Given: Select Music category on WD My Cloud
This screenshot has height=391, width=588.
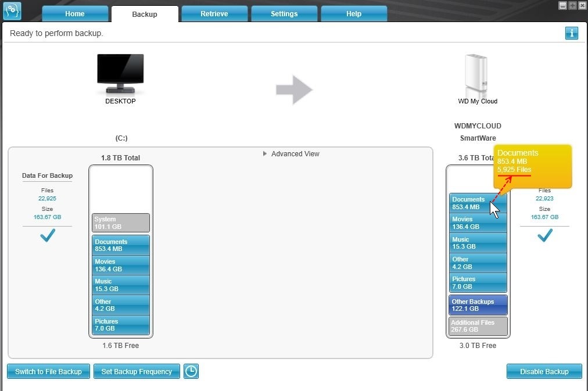Looking at the screenshot, I should coord(478,243).
